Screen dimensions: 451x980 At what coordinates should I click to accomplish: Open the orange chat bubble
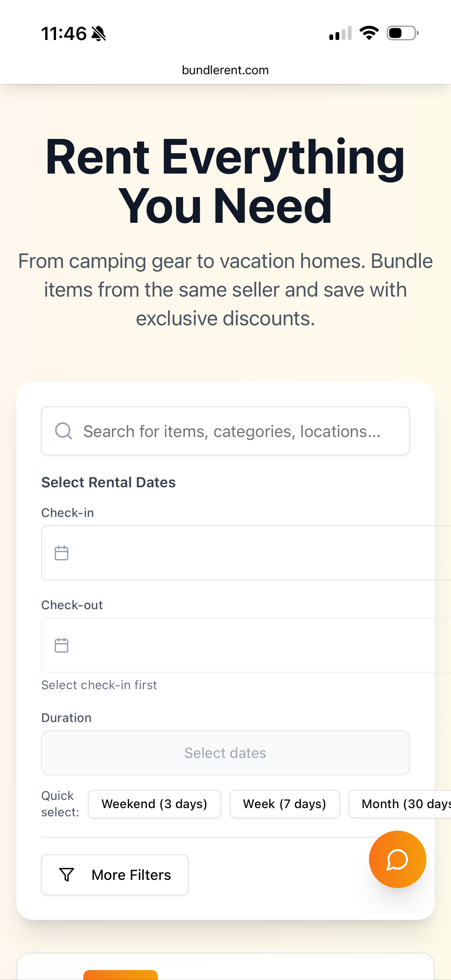point(397,859)
